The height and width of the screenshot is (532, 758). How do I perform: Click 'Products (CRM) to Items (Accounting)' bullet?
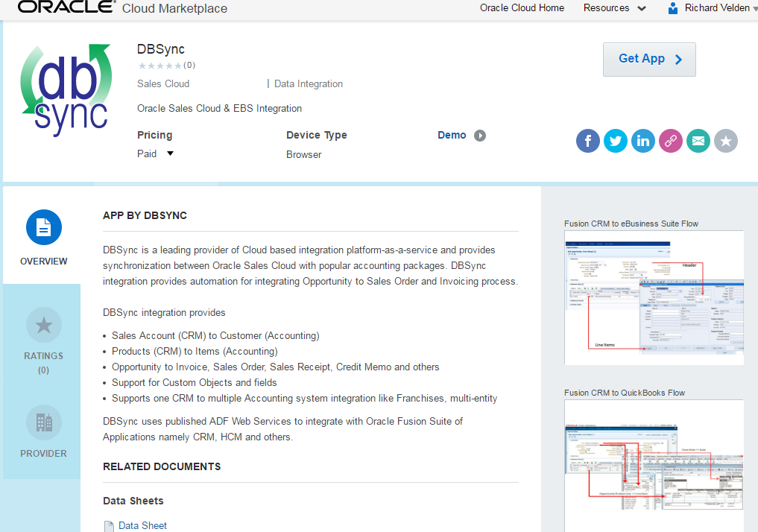[x=195, y=351]
